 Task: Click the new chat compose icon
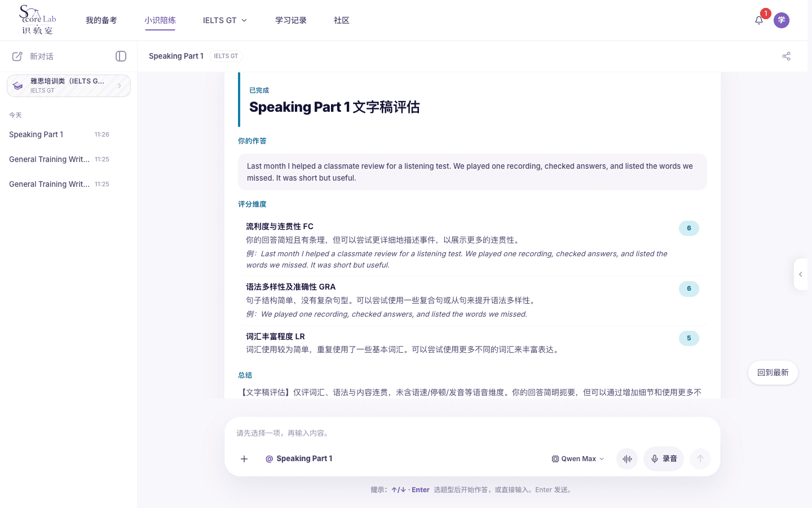(17, 56)
